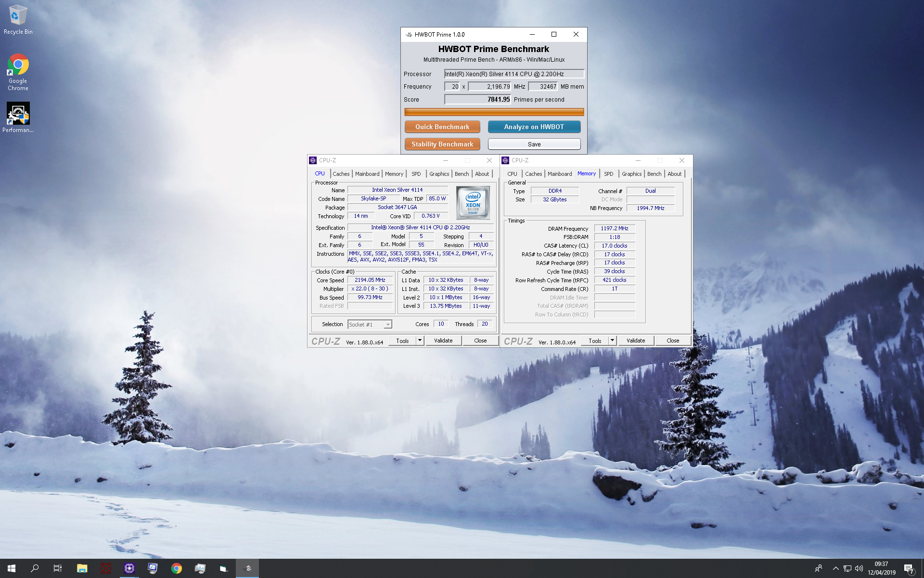Run the Quick Benchmark
The height and width of the screenshot is (578, 924).
(x=442, y=127)
